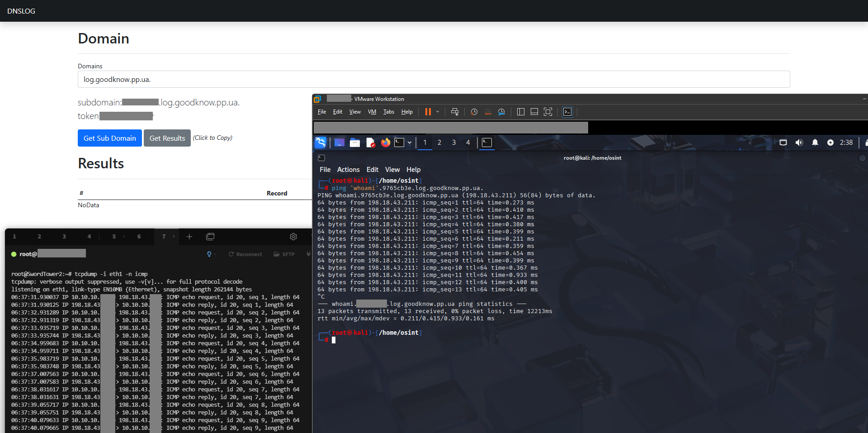This screenshot has width=868, height=433.
Task: Open Kali terminal View menu
Action: 392,170
